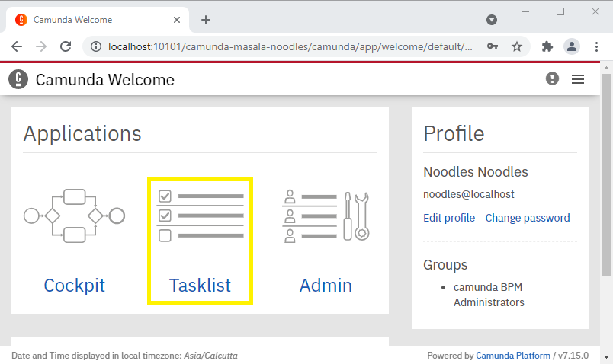The width and height of the screenshot is (613, 364).
Task: Click the v7.15.0 version text
Action: [573, 356]
